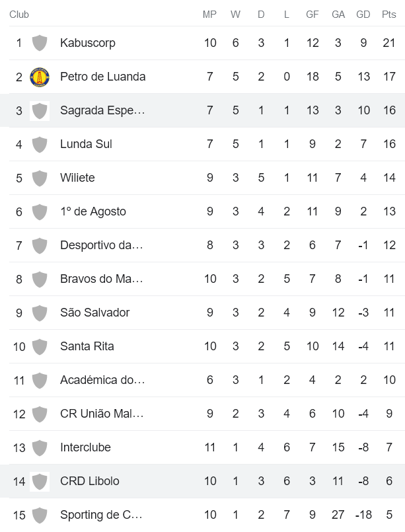405x532 pixels.
Task: Click the Interclube shield icon
Action: pos(40,447)
